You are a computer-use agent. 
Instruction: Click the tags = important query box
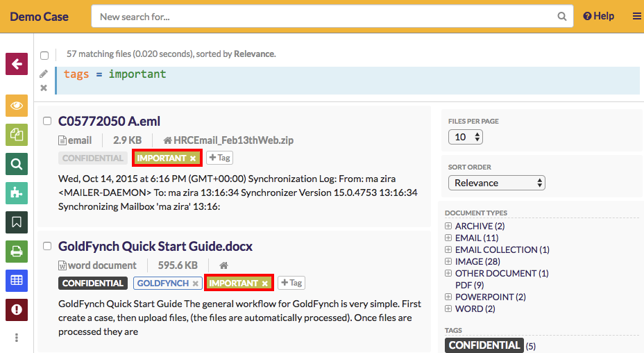point(348,81)
